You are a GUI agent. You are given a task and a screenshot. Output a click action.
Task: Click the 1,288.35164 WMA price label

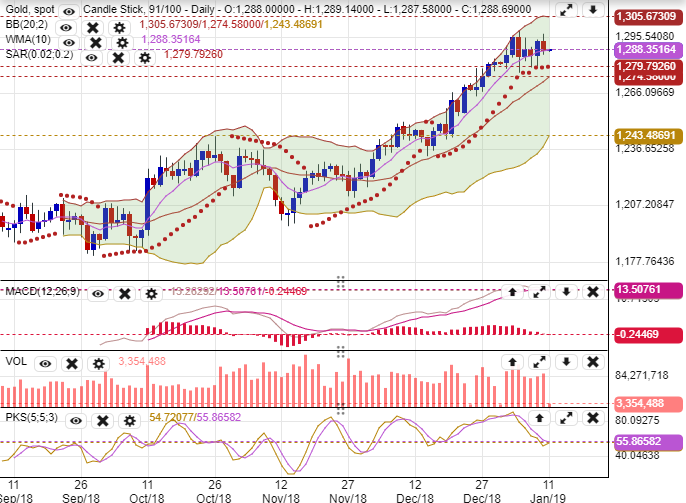click(x=644, y=48)
